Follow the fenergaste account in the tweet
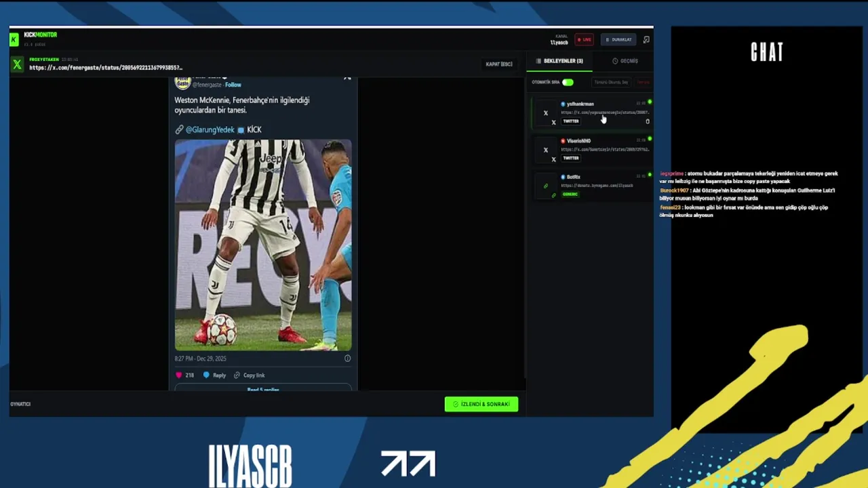Screen dimensions: 868x488 coord(233,85)
